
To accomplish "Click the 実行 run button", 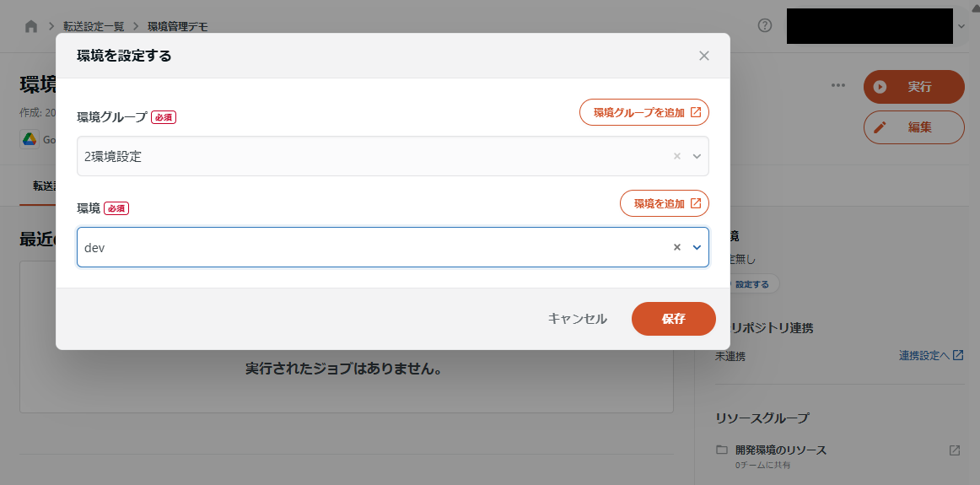I will 913,87.
